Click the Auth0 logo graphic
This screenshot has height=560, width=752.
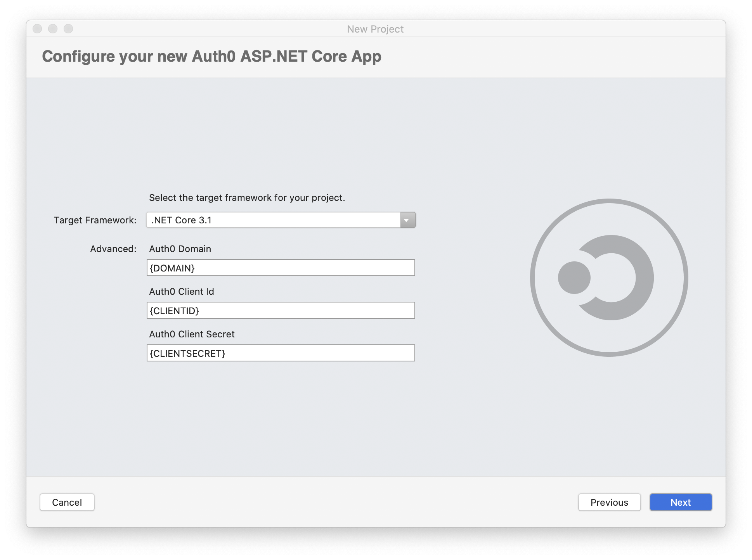609,278
